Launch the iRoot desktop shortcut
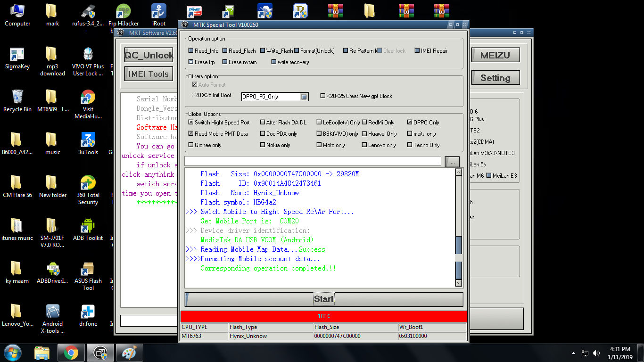Image resolution: width=644 pixels, height=362 pixels. pyautogui.click(x=159, y=15)
